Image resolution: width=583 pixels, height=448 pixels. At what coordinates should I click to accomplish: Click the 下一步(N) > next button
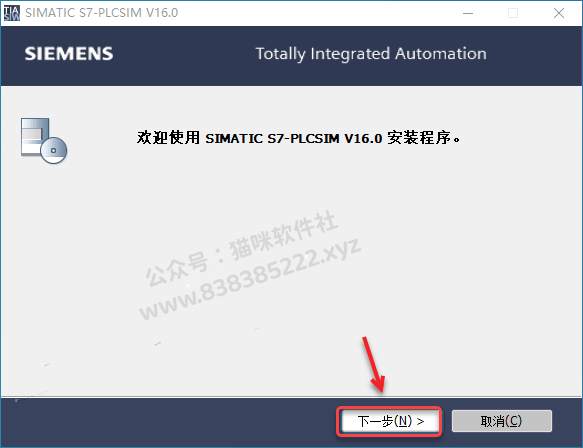coord(390,421)
